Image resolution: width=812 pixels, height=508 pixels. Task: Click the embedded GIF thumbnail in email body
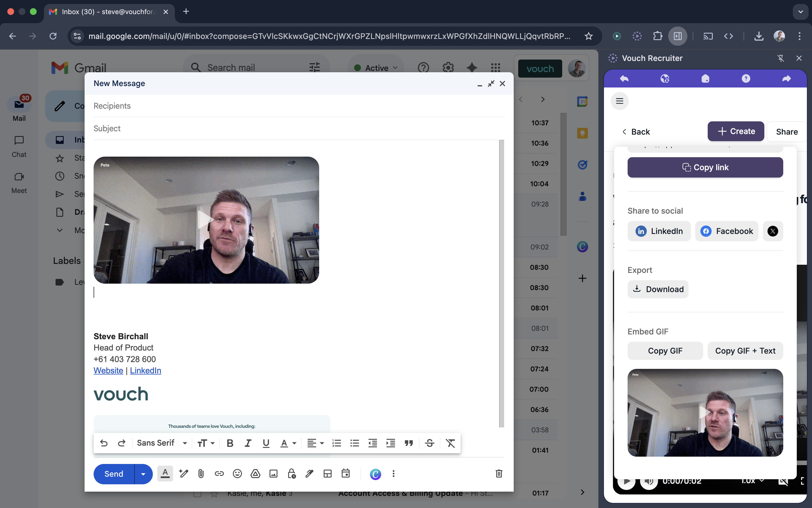pos(206,220)
